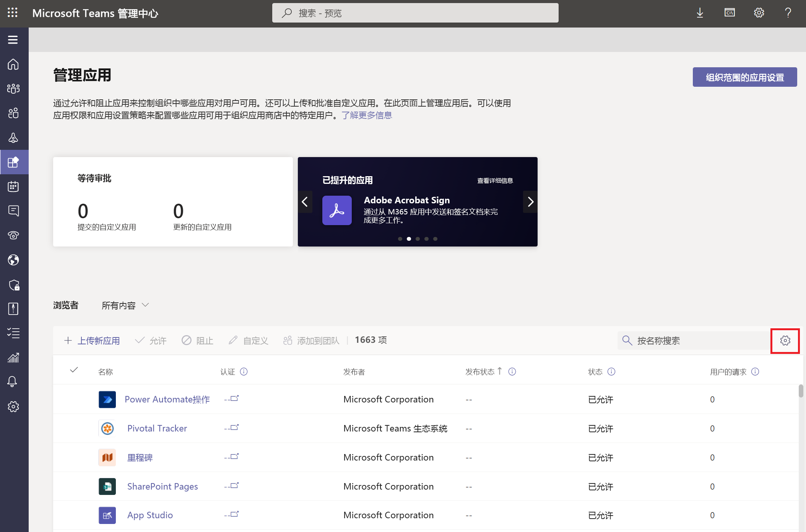This screenshot has width=806, height=532.
Task: Click Microsoft Teams 生态系统 publisher cell
Action: point(395,428)
